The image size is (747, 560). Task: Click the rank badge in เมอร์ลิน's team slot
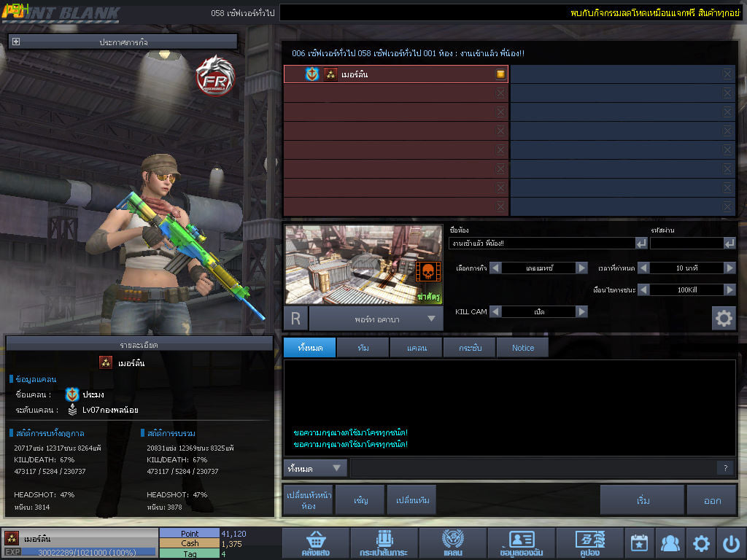(330, 74)
